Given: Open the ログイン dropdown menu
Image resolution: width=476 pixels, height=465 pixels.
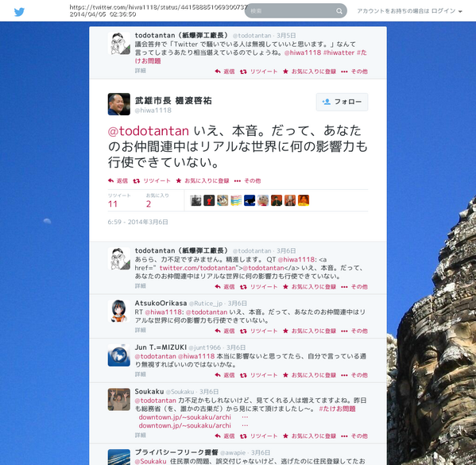Looking at the screenshot, I should point(447,11).
